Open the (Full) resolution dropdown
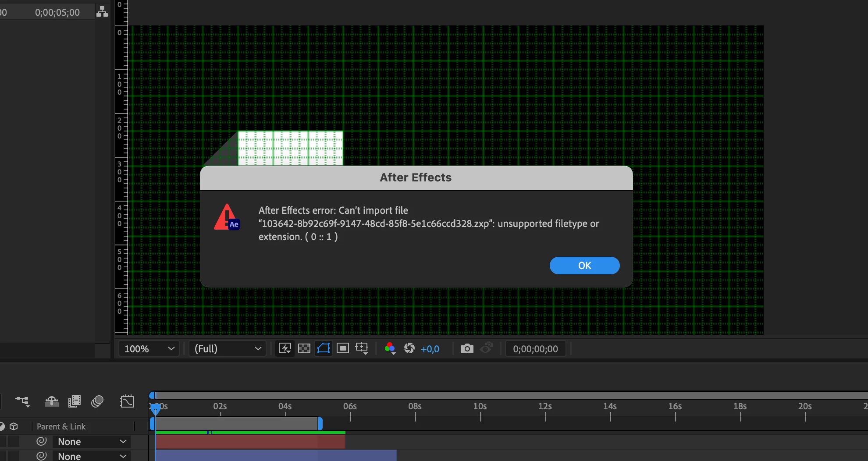Screen dimensions: 868x461 pyautogui.click(x=227, y=349)
